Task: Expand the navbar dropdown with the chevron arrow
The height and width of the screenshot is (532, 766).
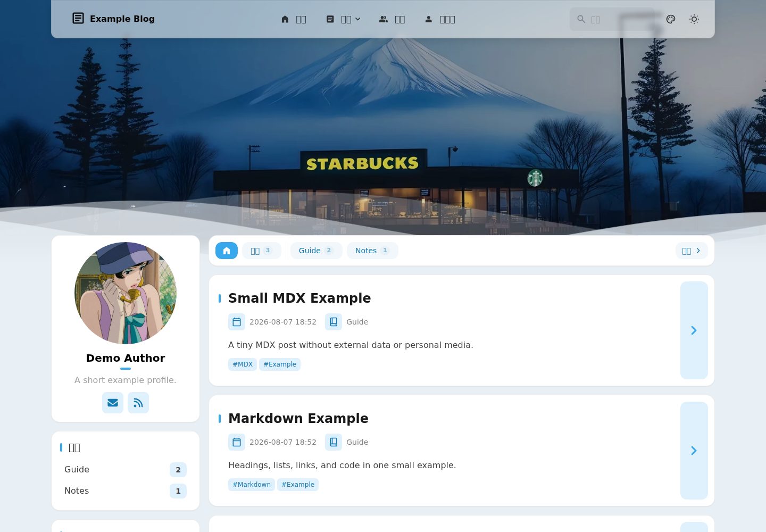Action: click(x=343, y=19)
